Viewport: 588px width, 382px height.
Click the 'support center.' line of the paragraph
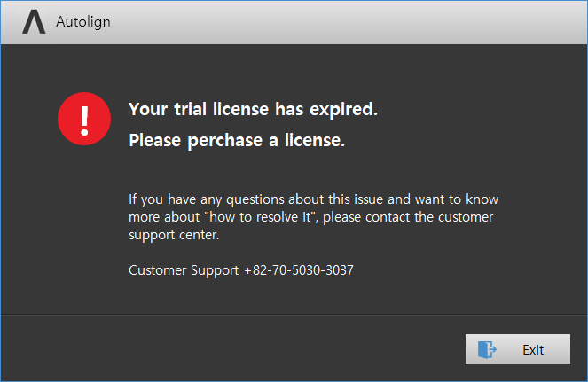(x=174, y=235)
